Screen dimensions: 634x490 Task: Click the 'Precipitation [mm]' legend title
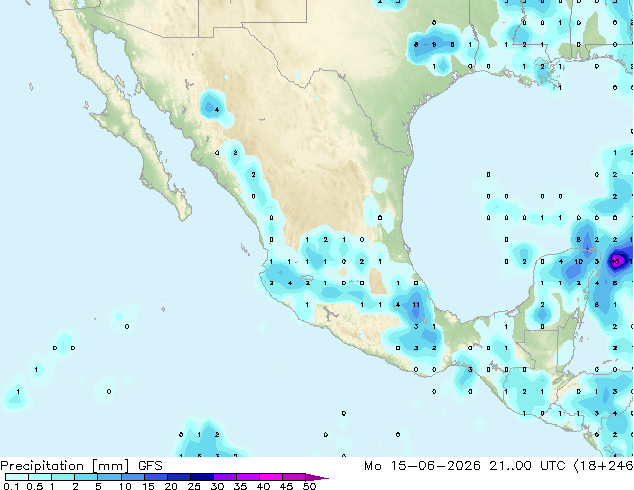65,466
